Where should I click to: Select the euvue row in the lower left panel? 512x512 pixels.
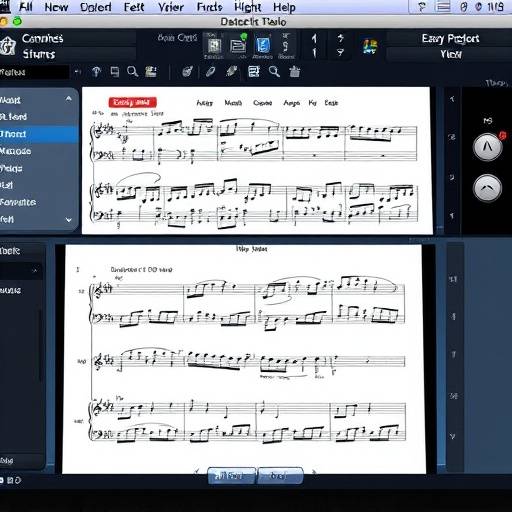tap(20, 291)
